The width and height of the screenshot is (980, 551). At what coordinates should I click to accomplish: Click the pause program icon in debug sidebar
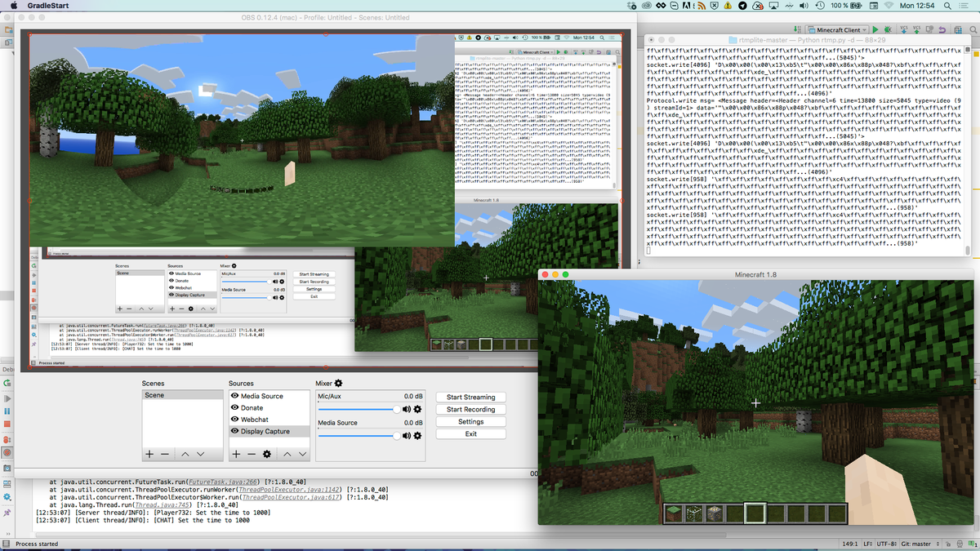[7, 411]
